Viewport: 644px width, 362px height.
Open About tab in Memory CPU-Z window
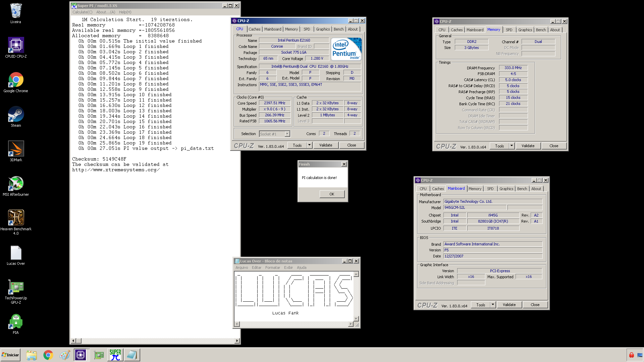555,30
